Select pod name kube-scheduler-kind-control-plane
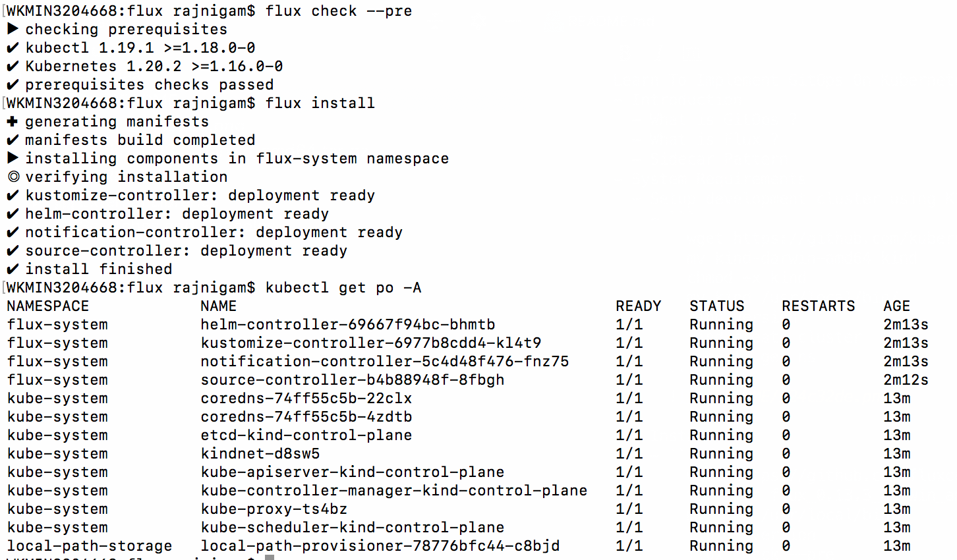Screen dimensions: 957x560 [353, 528]
